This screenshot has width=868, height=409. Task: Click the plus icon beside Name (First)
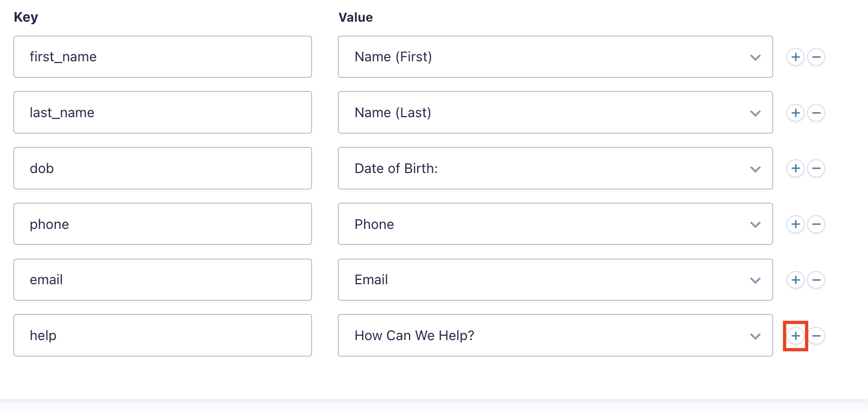[x=795, y=57]
